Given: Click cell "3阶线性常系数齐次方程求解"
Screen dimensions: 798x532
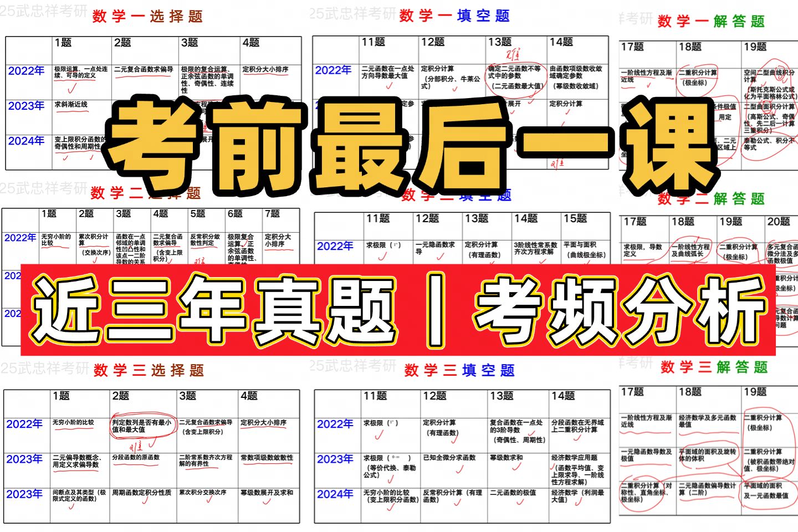Looking at the screenshot, I should 535,248.
